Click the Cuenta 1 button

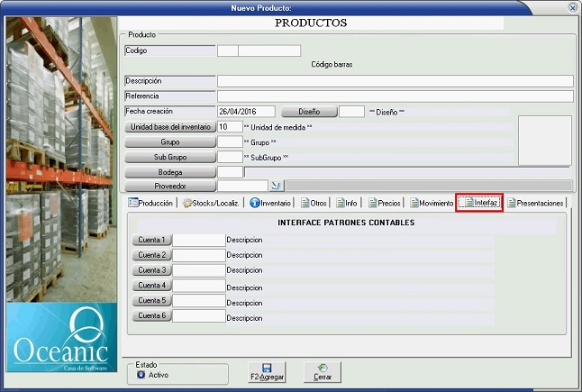pos(151,240)
